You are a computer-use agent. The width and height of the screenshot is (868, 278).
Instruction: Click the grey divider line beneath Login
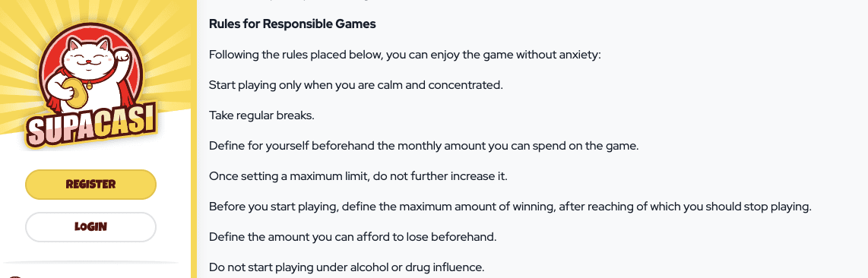(x=90, y=261)
